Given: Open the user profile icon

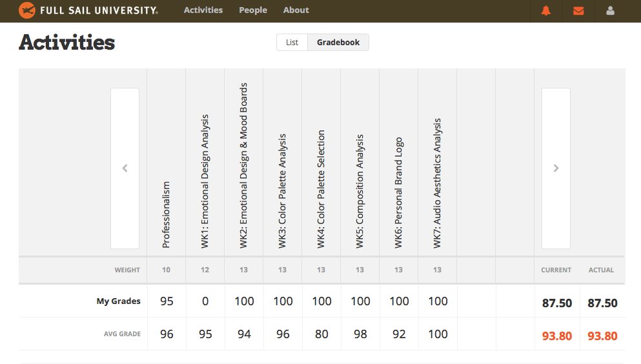Looking at the screenshot, I should pos(611,11).
